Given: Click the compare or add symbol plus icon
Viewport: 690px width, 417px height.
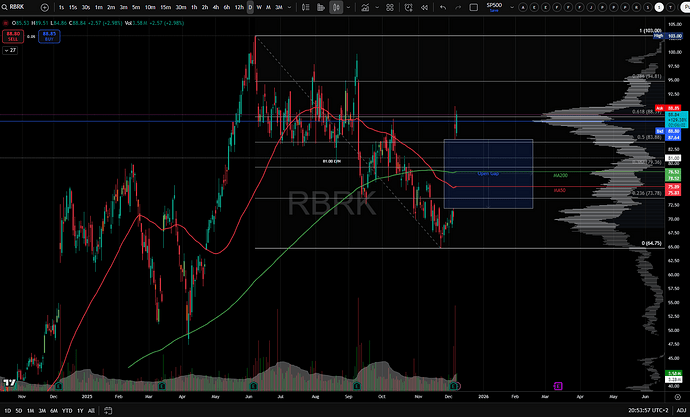Looking at the screenshot, I should coord(44,7).
